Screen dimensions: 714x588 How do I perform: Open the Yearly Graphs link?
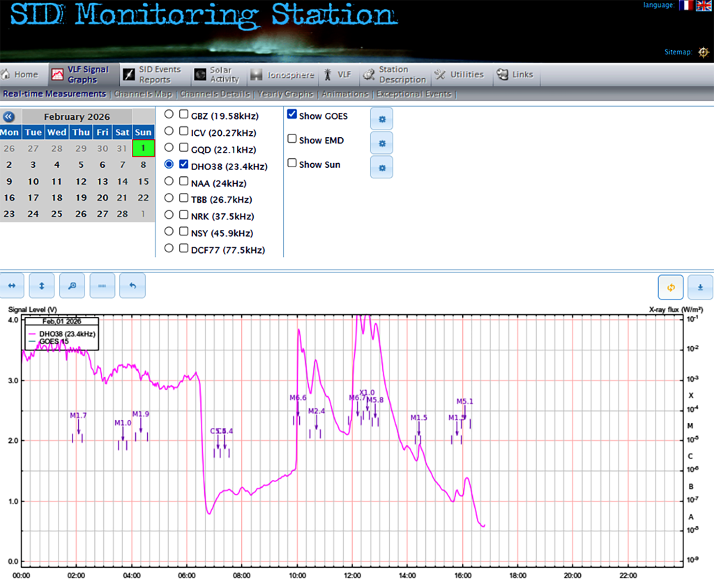[285, 94]
